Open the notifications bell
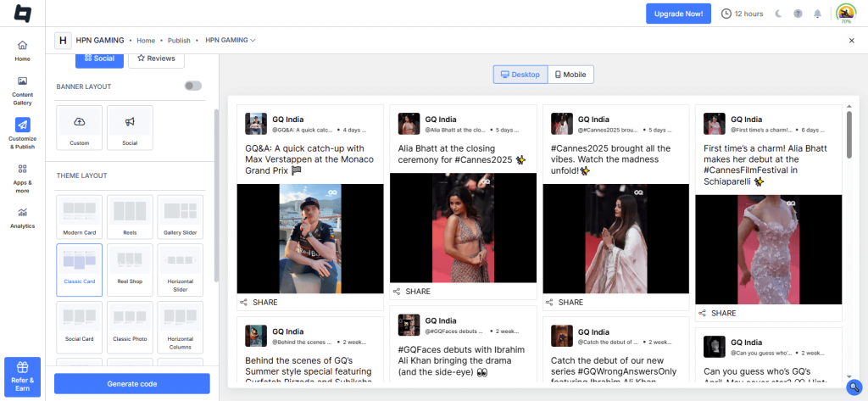Image resolution: width=868 pixels, height=401 pixels. (817, 14)
